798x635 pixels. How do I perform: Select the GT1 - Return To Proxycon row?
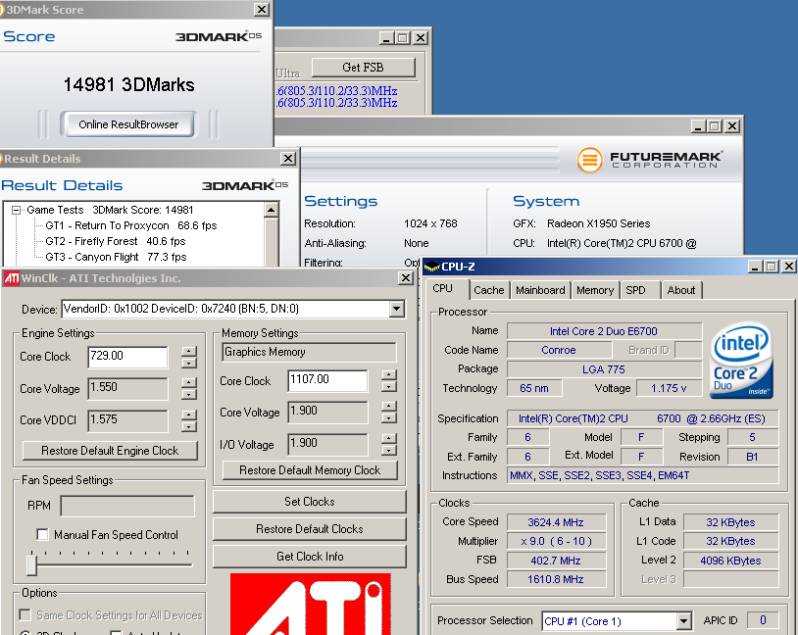pos(131,225)
